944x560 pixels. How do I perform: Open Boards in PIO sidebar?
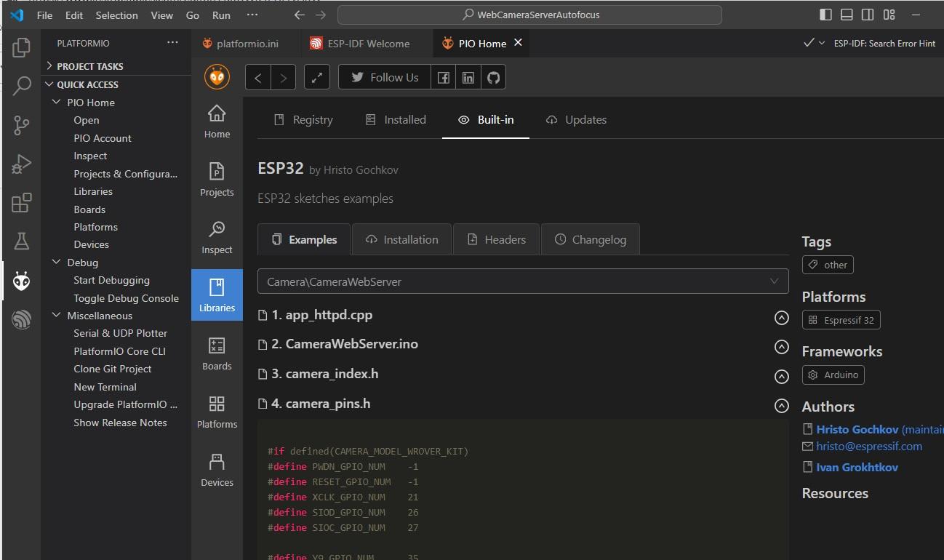(217, 353)
